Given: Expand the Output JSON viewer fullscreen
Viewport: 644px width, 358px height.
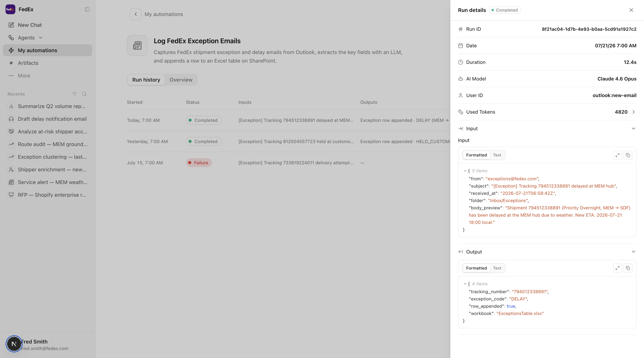Looking at the screenshot, I should (x=618, y=268).
